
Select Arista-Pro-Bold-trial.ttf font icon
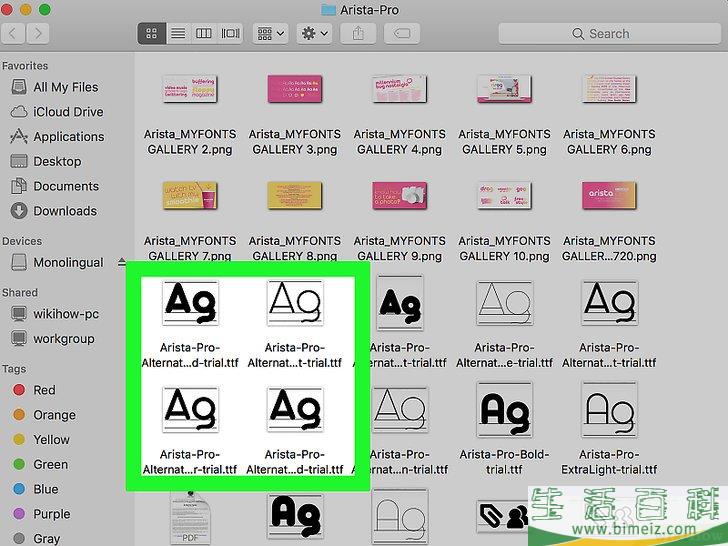[x=504, y=410]
